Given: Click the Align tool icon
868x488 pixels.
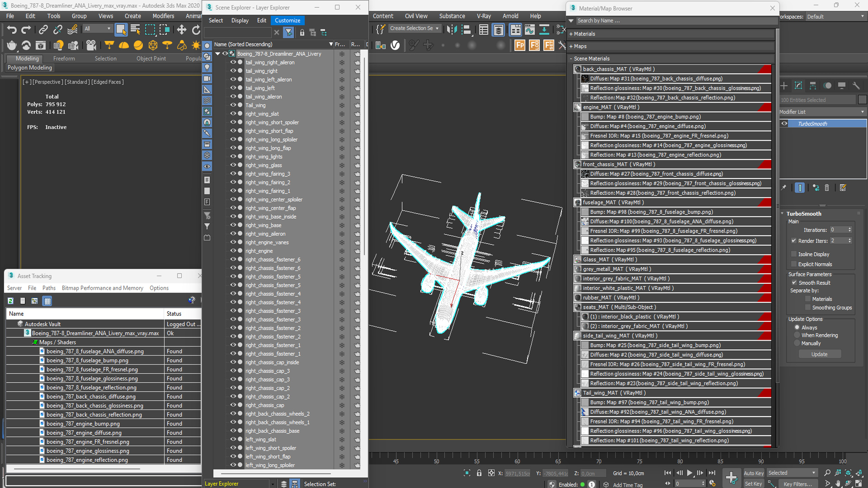Looking at the screenshot, I should [x=467, y=30].
